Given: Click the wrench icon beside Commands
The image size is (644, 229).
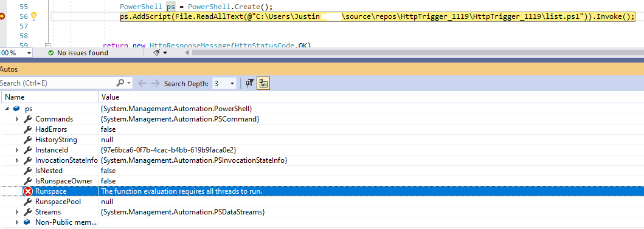Looking at the screenshot, I should [28, 119].
